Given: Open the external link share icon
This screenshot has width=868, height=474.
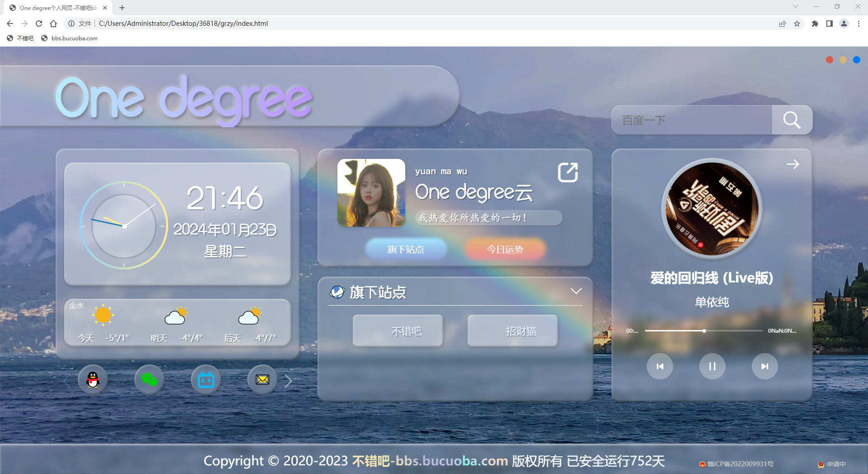Looking at the screenshot, I should click(568, 172).
